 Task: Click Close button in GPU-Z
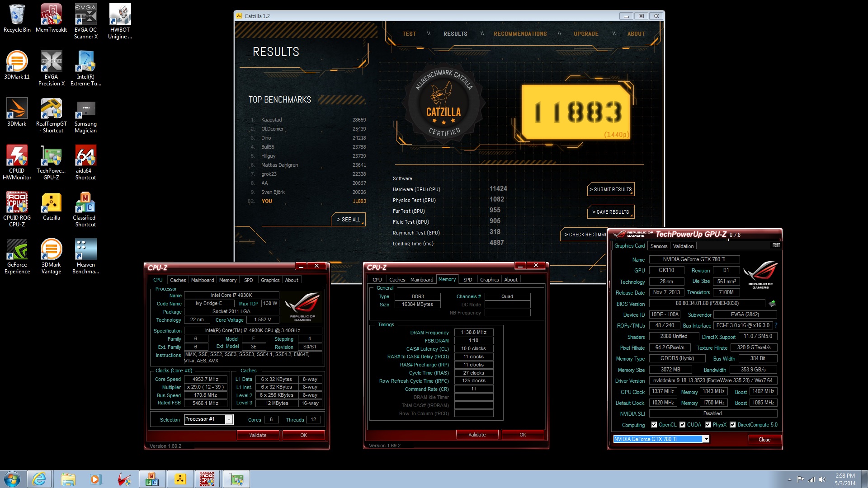point(764,440)
